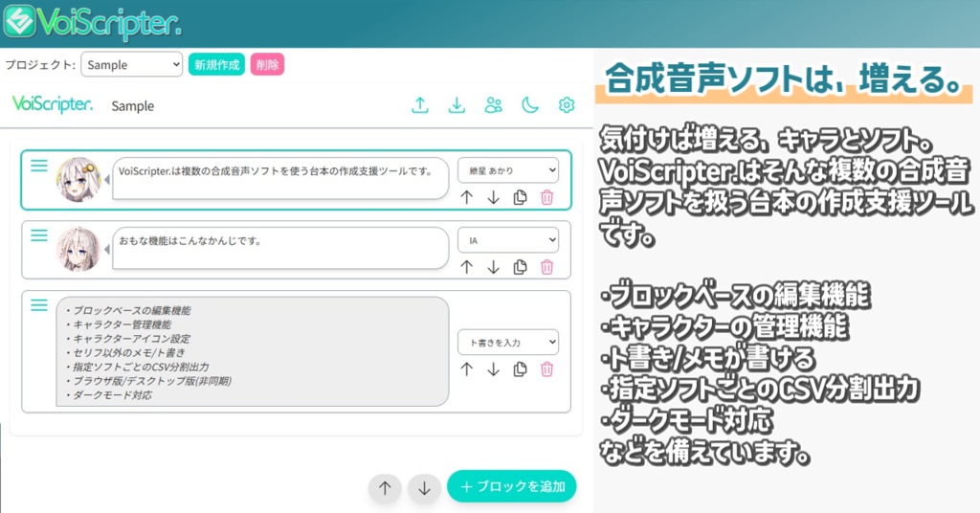980x513 pixels.
Task: Click the round down-arrow button at bottom
Action: point(424,488)
